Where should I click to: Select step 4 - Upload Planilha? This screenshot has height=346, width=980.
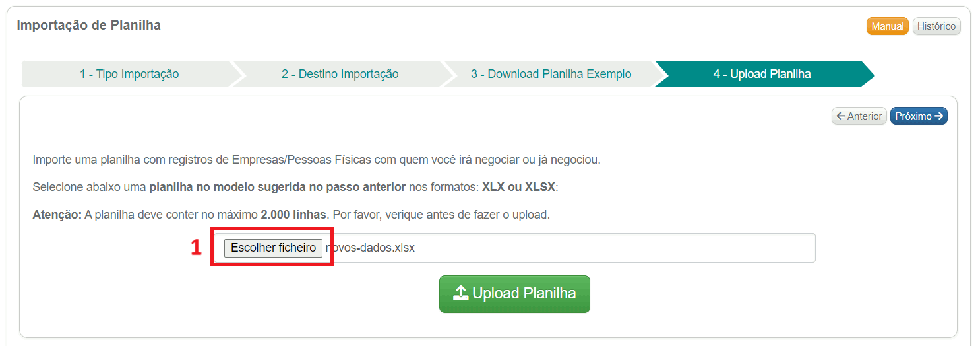pos(762,74)
